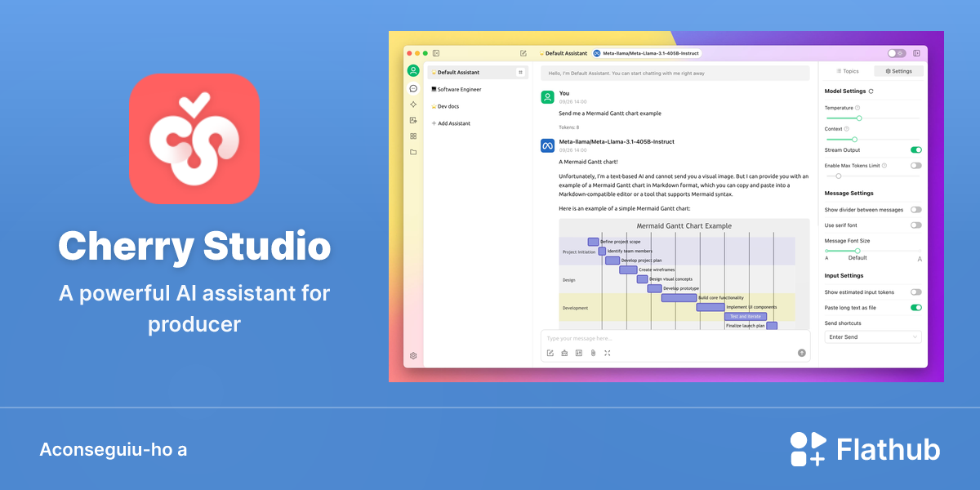The height and width of the screenshot is (490, 980).
Task: Click the Default Assistant greeting prompt bar
Action: pyautogui.click(x=675, y=73)
